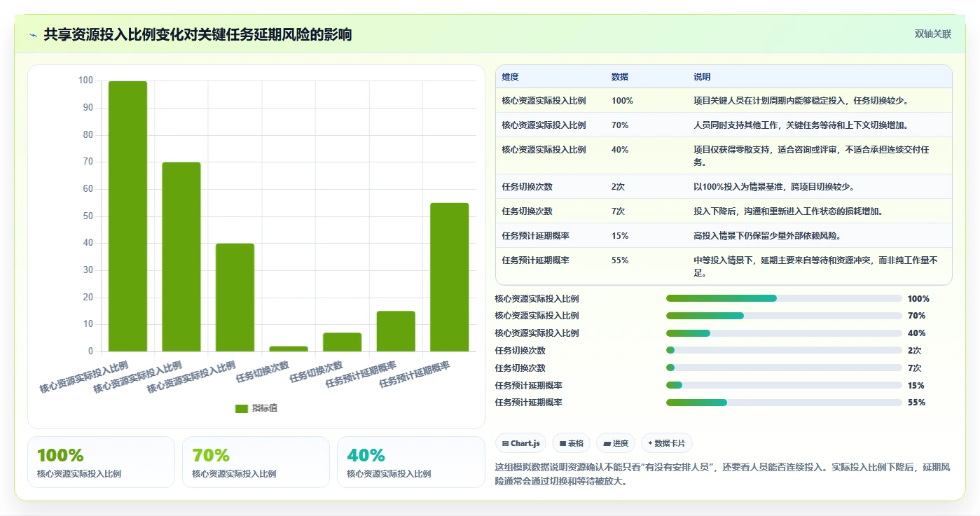This screenshot has height=516, width=980.
Task: Click the description starting 以100%投入为情景基准
Action: click(x=773, y=187)
